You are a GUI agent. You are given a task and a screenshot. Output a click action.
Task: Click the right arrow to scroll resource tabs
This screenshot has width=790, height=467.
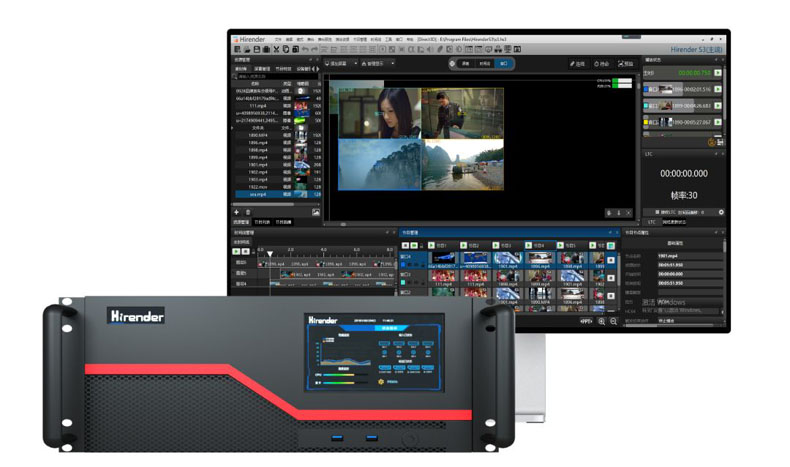318,69
